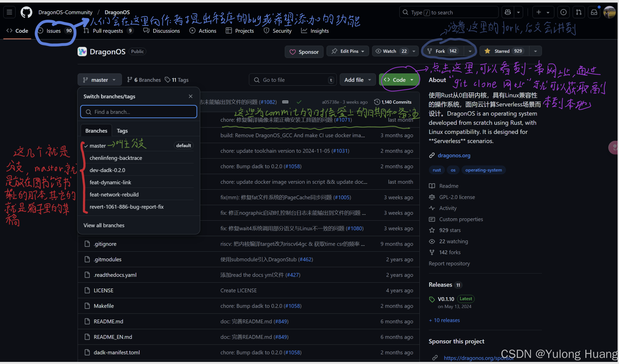Viewport: 619px width, 364px height.
Task: Open the GitHub homepage logo
Action: click(26, 12)
